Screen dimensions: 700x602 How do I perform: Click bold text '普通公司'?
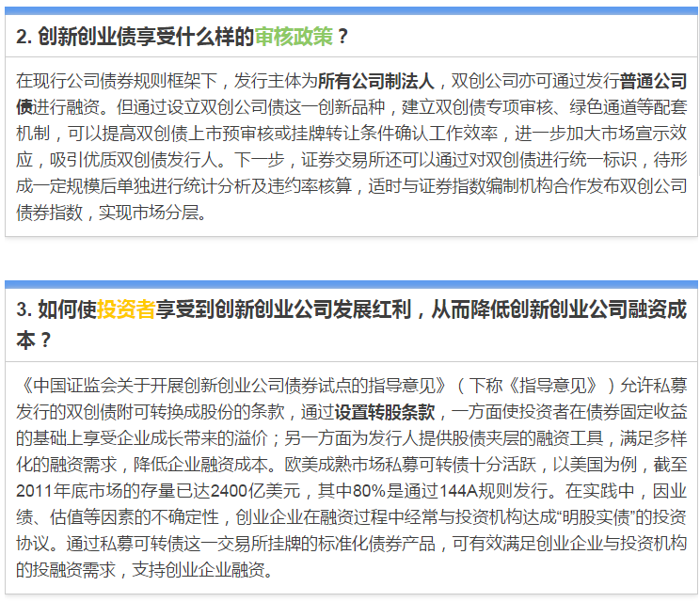tap(653, 81)
